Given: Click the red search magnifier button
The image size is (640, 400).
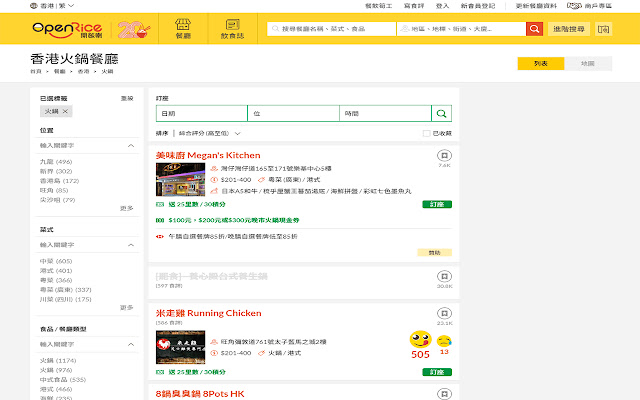Looking at the screenshot, I should coord(534,29).
